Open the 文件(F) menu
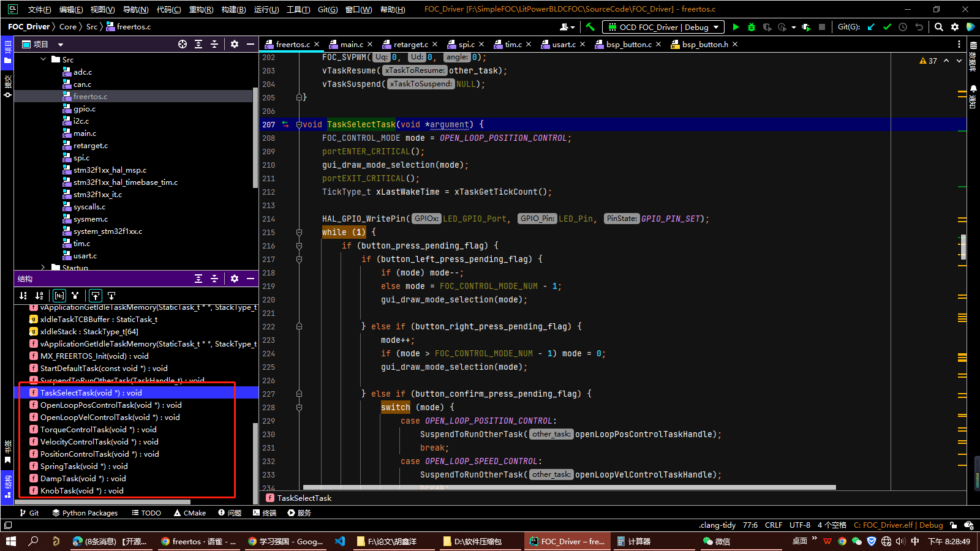Viewport: 980px width, 551px height. [x=40, y=9]
